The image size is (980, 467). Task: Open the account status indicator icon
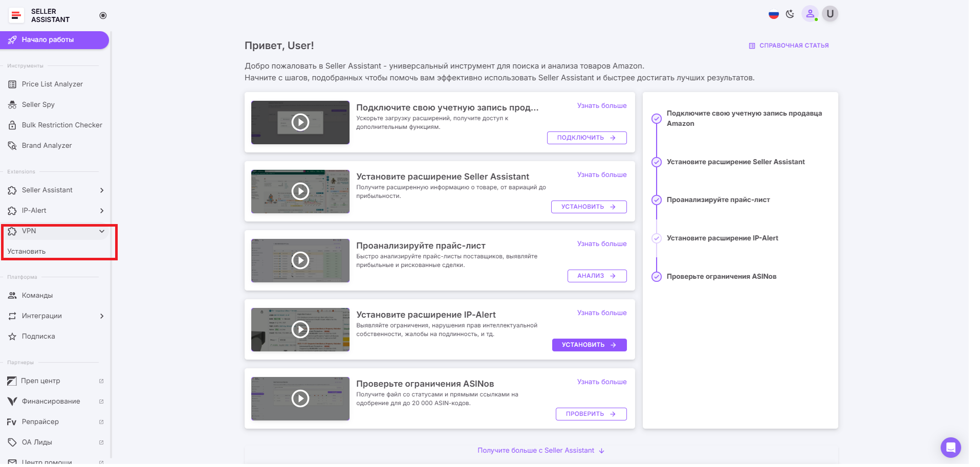pyautogui.click(x=810, y=14)
